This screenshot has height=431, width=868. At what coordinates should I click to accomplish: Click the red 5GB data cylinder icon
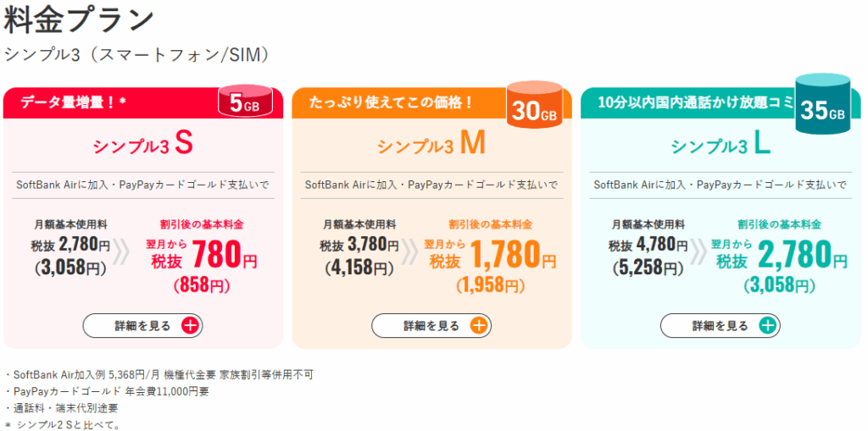[x=245, y=102]
